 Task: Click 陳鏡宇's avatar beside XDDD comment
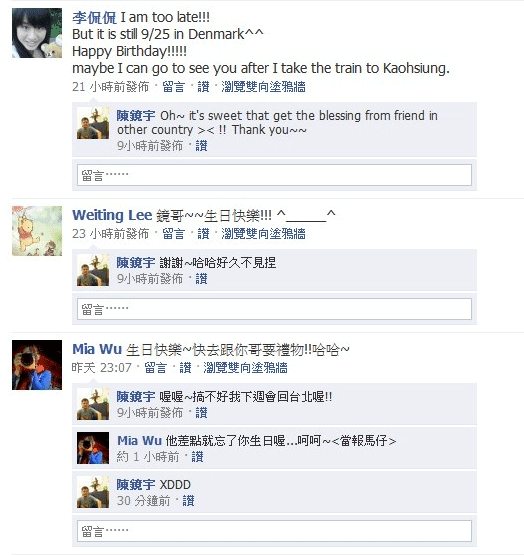click(x=93, y=492)
